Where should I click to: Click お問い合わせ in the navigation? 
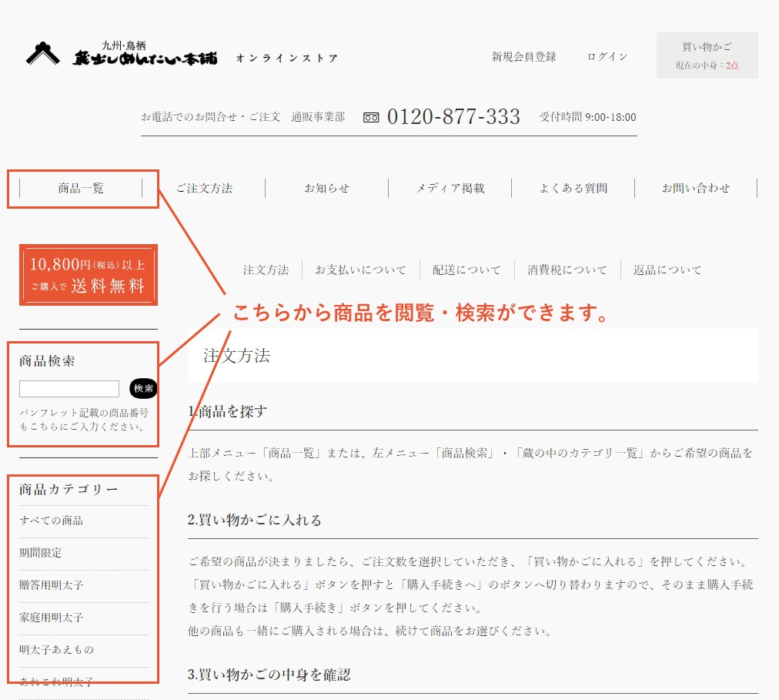696,189
